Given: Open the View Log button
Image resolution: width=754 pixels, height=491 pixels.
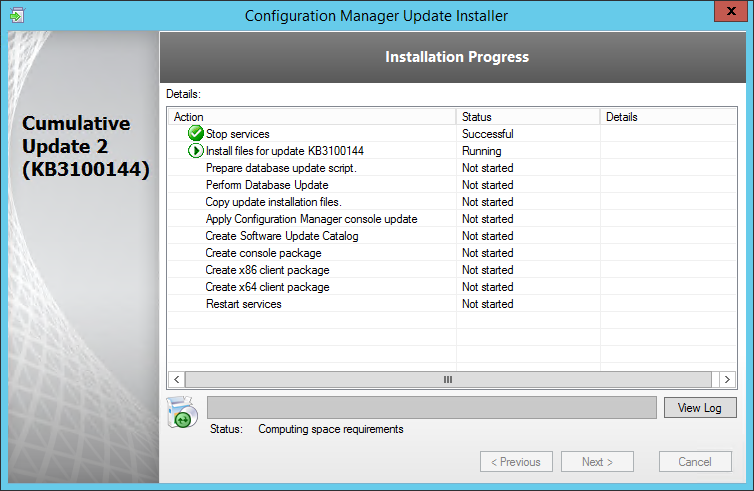Looking at the screenshot, I should click(x=700, y=408).
